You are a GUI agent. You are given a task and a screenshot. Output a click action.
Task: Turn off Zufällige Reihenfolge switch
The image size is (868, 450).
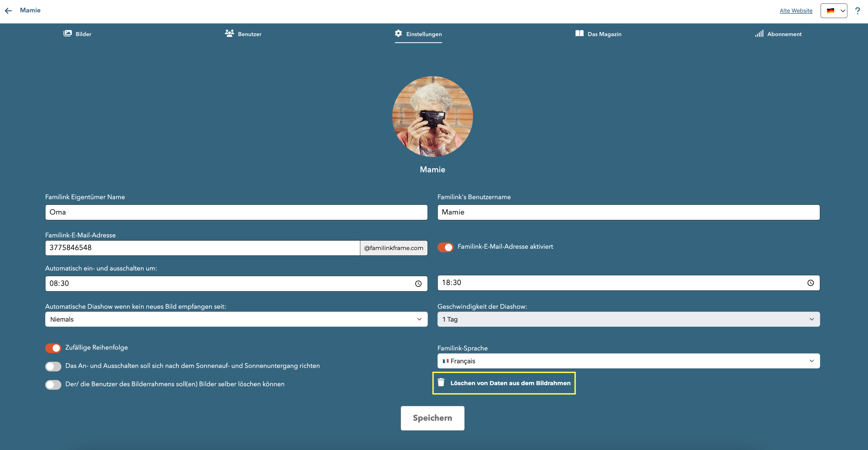coord(53,348)
